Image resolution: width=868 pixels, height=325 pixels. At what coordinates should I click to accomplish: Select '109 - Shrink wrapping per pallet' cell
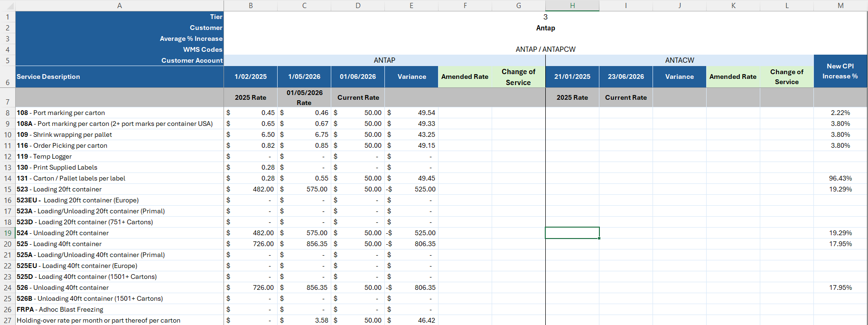pos(120,134)
